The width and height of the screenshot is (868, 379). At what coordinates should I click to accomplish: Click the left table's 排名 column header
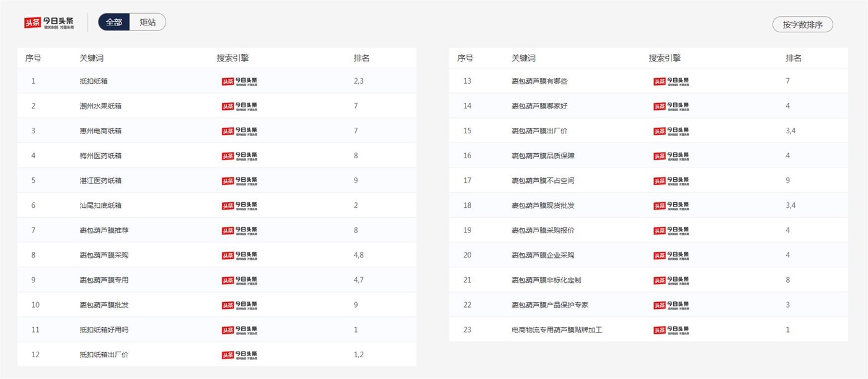coord(361,58)
